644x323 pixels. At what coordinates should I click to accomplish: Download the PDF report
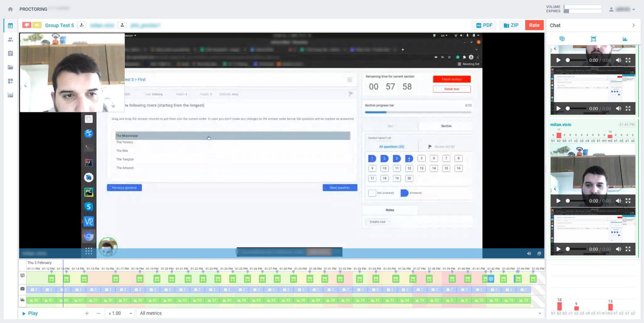[x=484, y=25]
